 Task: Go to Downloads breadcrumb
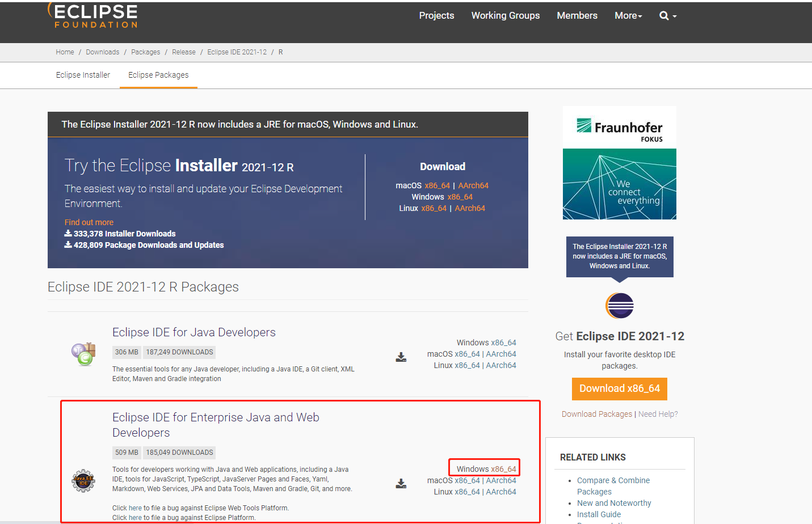click(x=103, y=52)
